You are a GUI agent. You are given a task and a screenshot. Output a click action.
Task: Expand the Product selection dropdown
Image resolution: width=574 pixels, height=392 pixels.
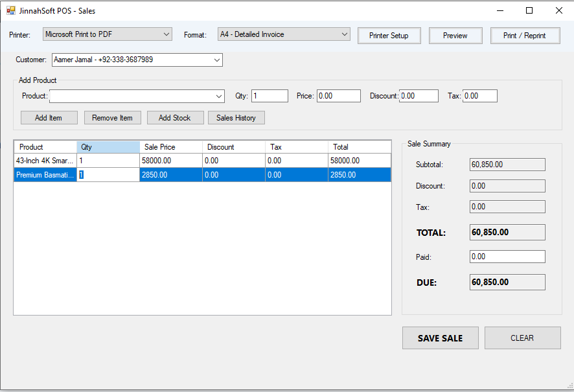point(137,97)
